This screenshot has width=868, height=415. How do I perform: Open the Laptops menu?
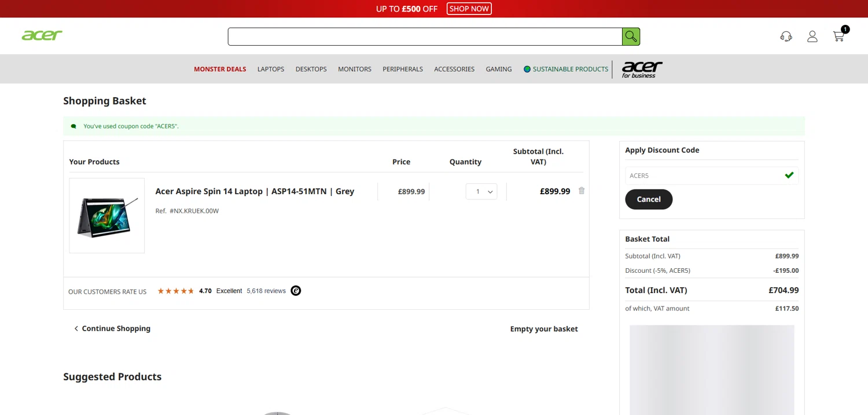point(271,69)
